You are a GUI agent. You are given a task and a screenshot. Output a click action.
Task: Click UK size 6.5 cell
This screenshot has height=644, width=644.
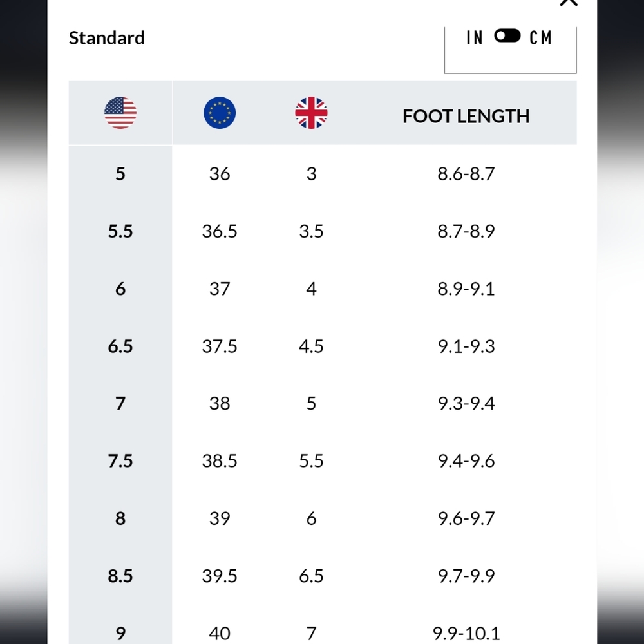(x=311, y=576)
